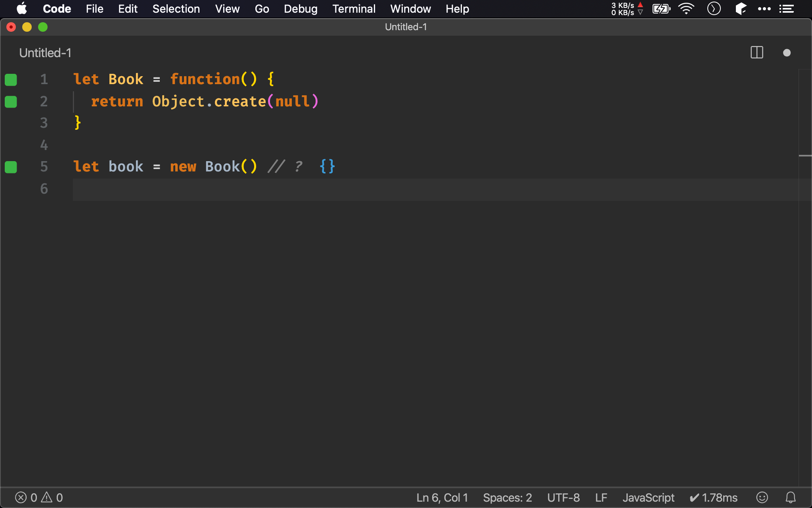Image resolution: width=812 pixels, height=508 pixels.
Task: Click the warnings indicator in status bar
Action: coord(52,497)
